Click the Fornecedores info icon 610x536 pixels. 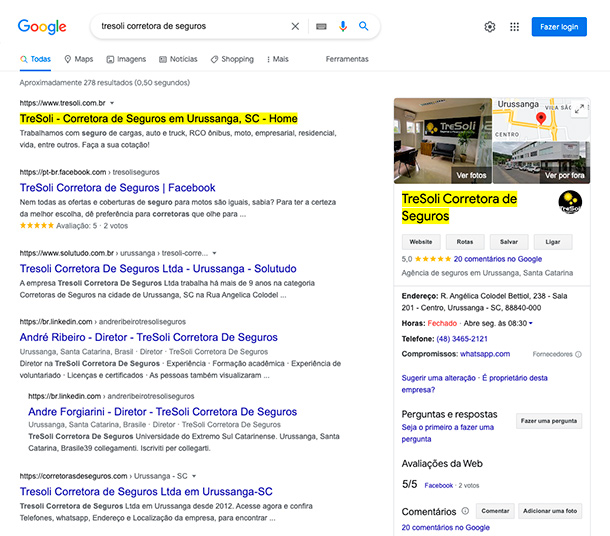pos(578,354)
